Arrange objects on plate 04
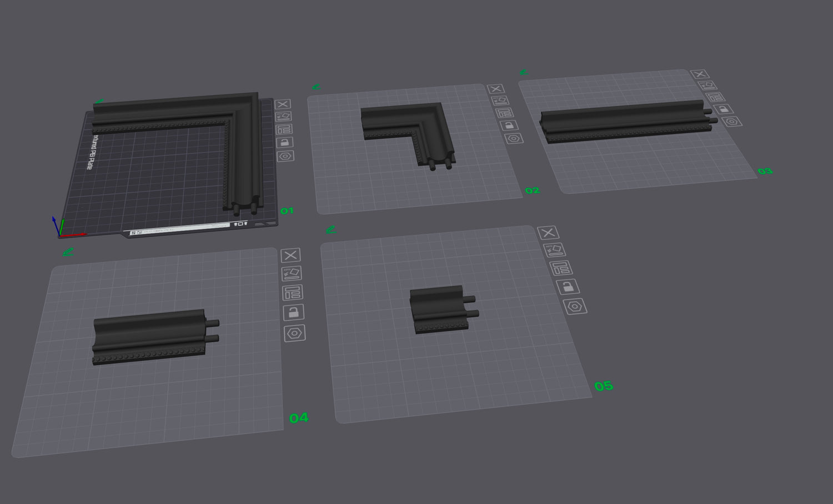Viewport: 833px width, 504px height. point(292,293)
